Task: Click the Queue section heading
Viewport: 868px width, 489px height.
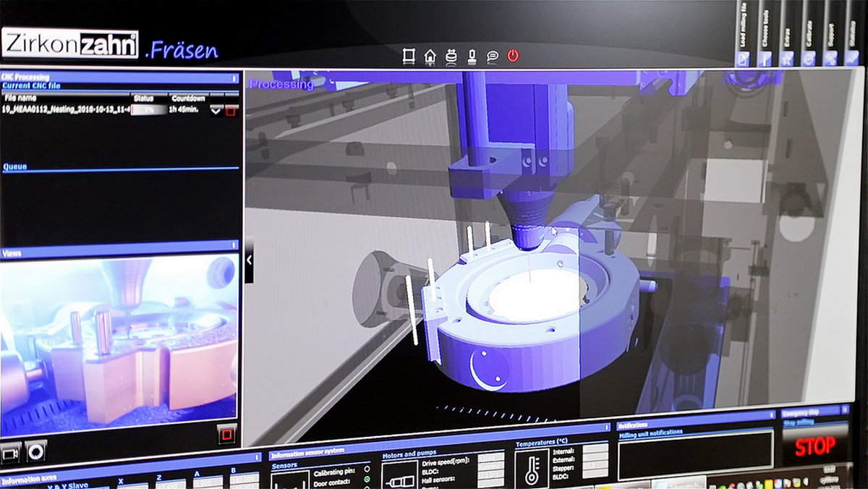Action: coord(14,166)
